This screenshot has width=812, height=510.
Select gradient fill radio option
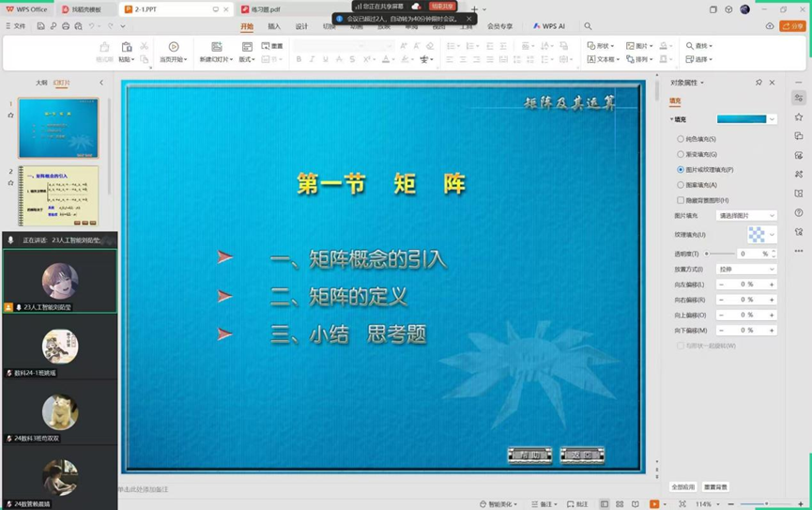[681, 154]
